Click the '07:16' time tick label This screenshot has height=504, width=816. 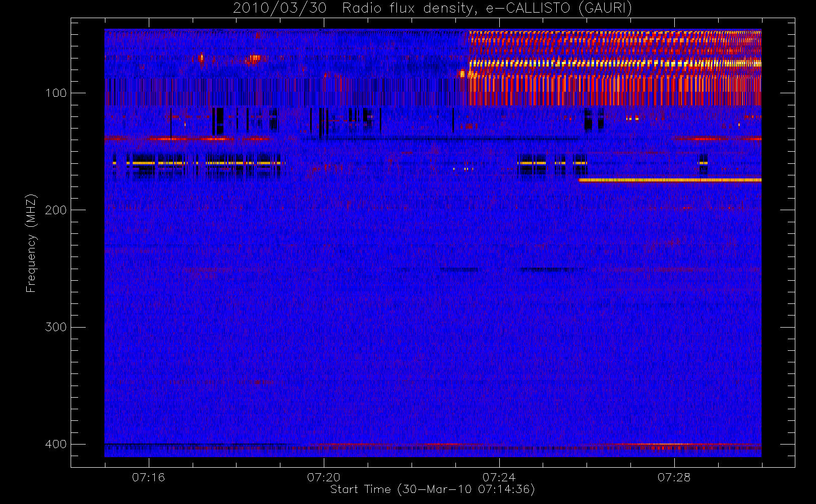pos(148,477)
